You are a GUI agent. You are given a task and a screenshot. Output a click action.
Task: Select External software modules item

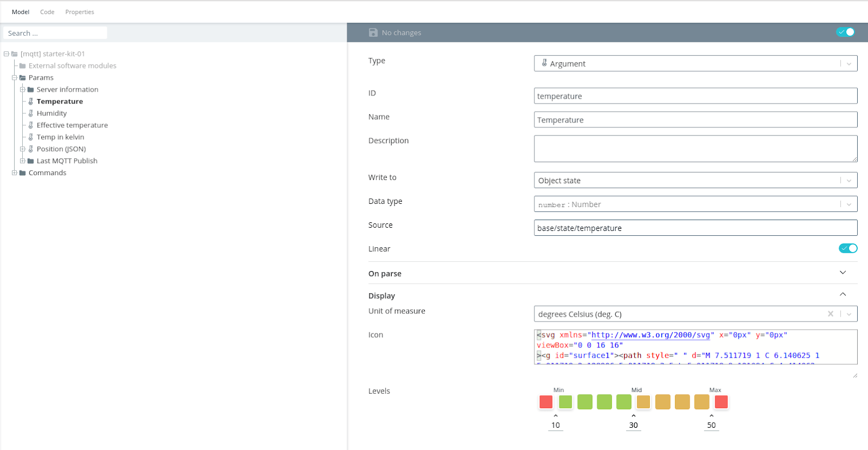73,66
